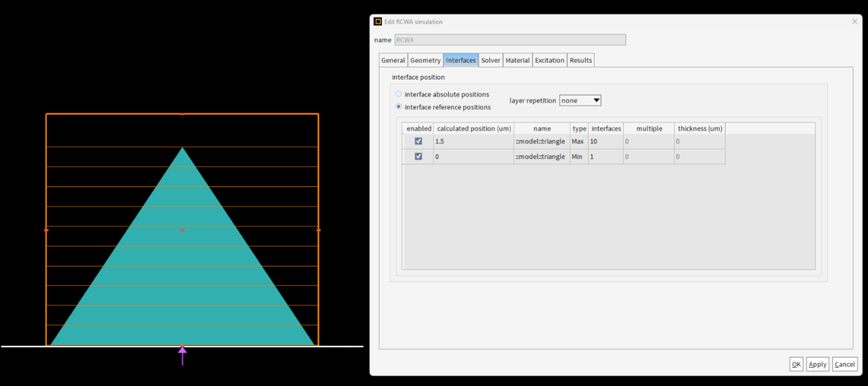Go to the Excitation tab
The height and width of the screenshot is (386, 868).
(549, 60)
